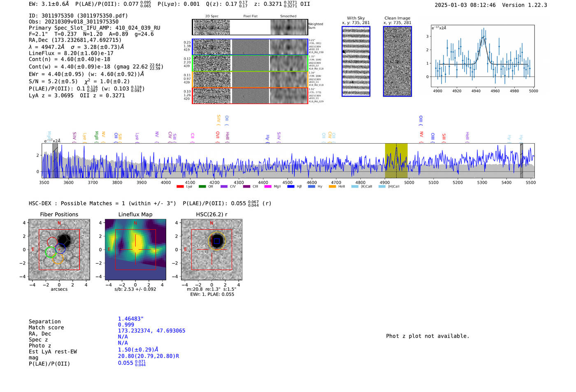576x392 pixels.
Task: Click the green OII legend swatch
Action: pos(202,187)
